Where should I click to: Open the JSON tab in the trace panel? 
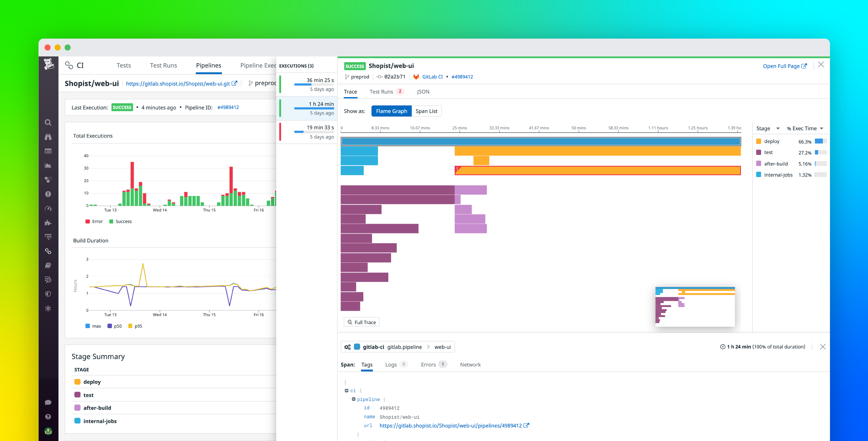pos(423,91)
